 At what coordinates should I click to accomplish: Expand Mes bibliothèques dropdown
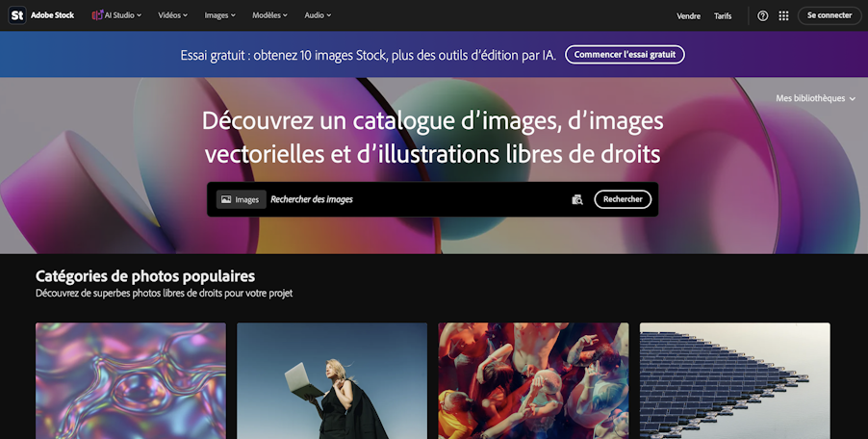[815, 98]
